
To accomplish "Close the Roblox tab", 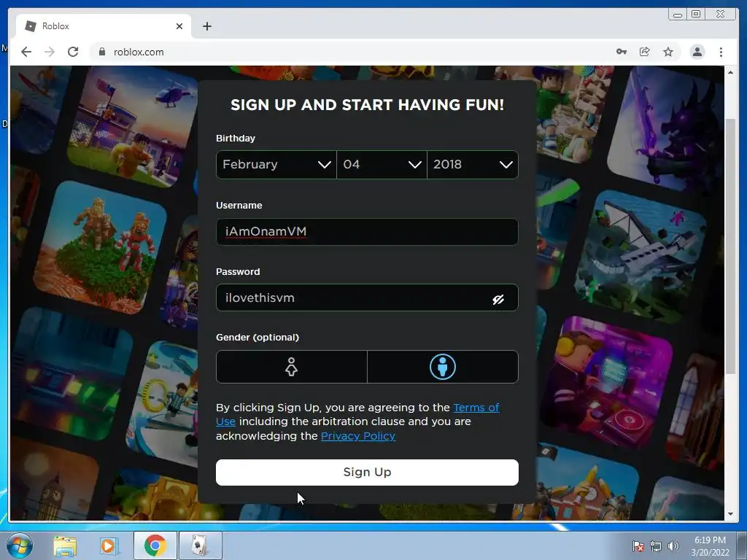I will click(x=179, y=26).
